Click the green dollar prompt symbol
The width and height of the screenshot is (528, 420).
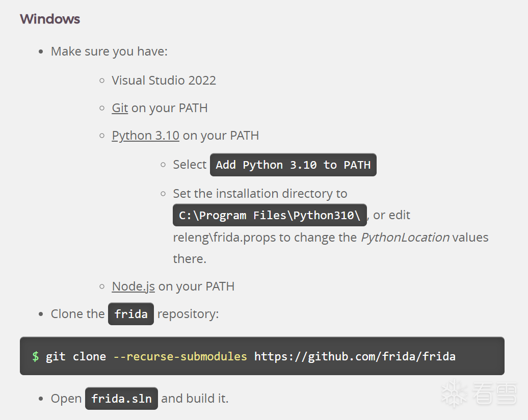pyautogui.click(x=36, y=356)
